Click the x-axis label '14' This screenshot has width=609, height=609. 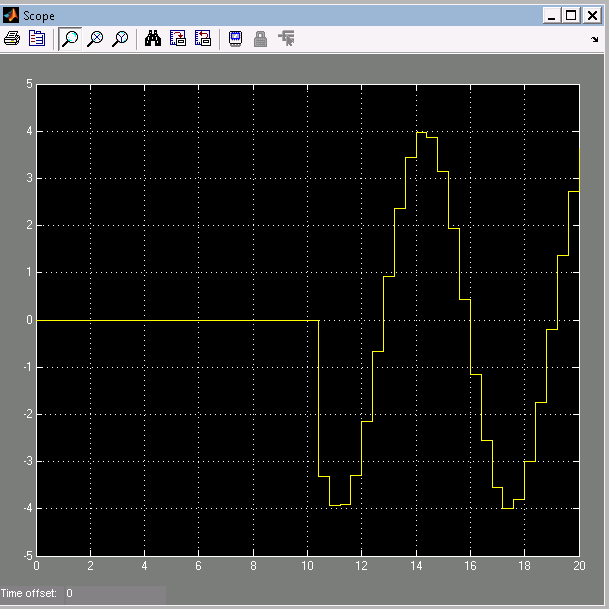(x=416, y=566)
